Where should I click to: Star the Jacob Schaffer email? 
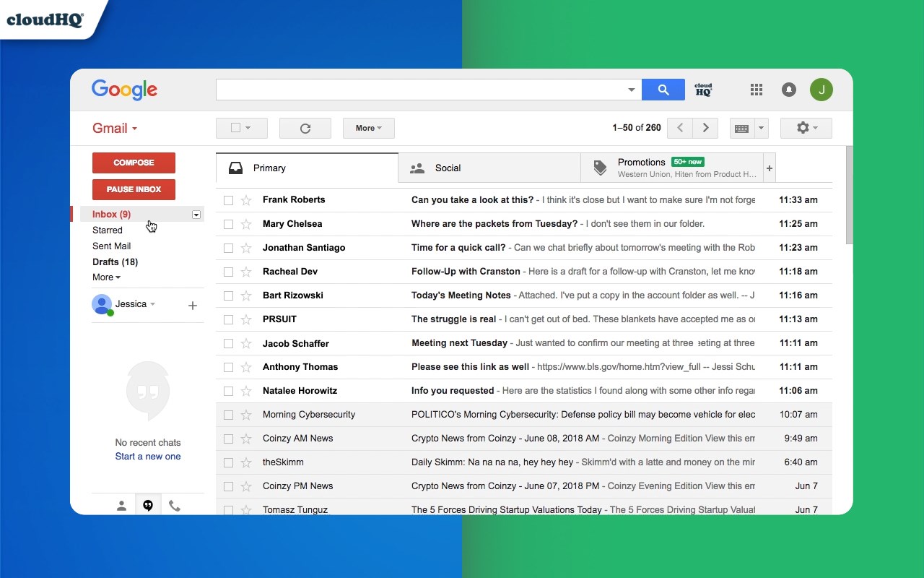pyautogui.click(x=246, y=343)
